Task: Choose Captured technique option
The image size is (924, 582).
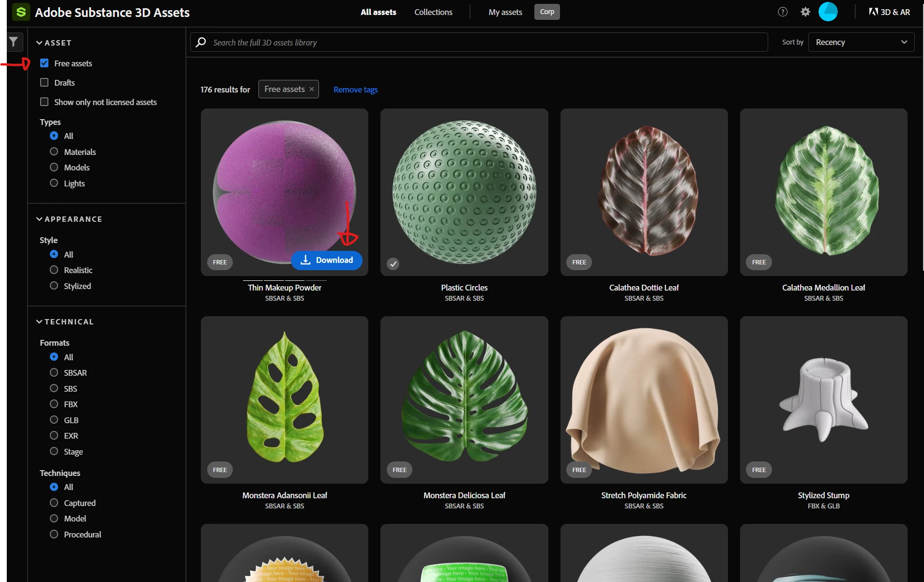Action: tap(54, 503)
